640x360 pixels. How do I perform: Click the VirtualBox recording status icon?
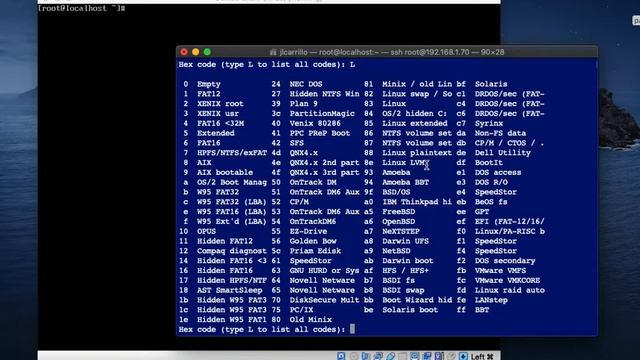point(427,356)
